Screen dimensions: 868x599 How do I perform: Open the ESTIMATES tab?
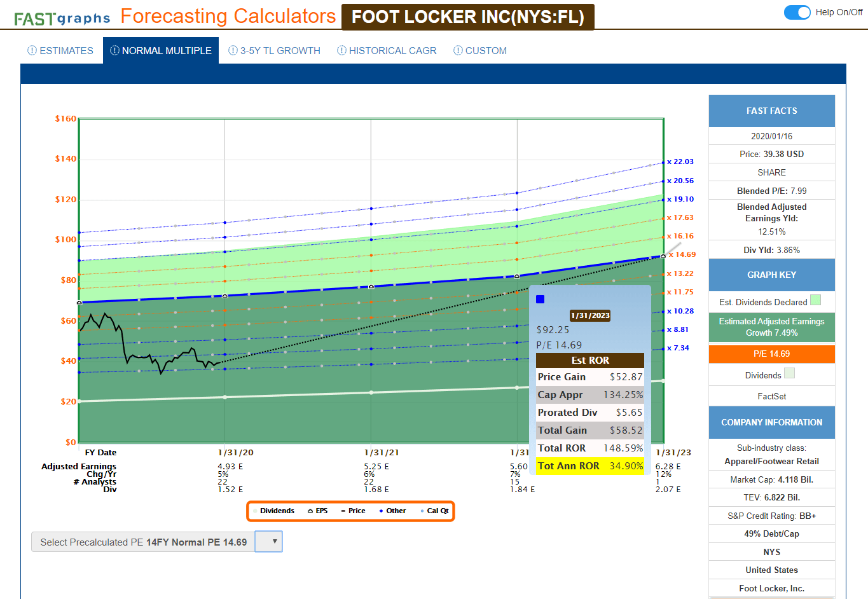pos(60,50)
